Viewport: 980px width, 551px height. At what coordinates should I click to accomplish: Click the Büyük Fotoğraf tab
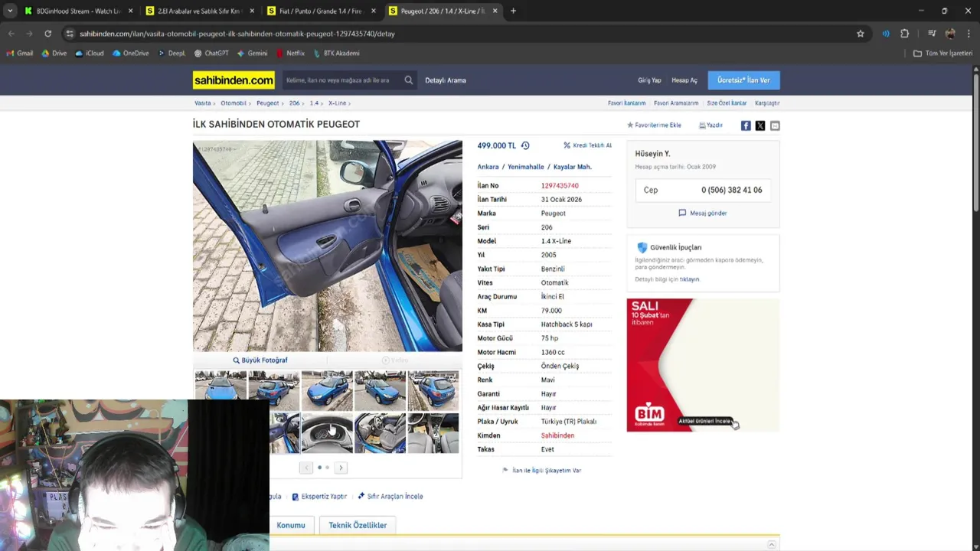[260, 360]
